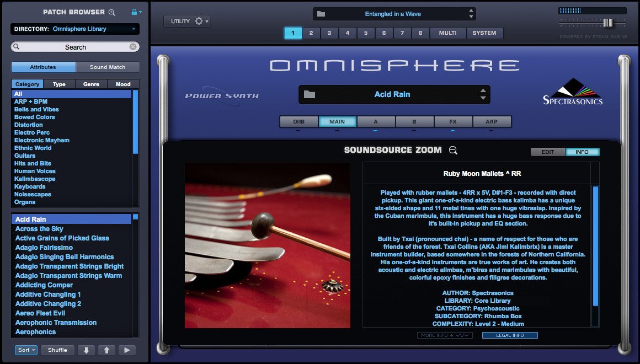This screenshot has width=640, height=364.
Task: Clear the search field with the X icon
Action: pos(133,47)
